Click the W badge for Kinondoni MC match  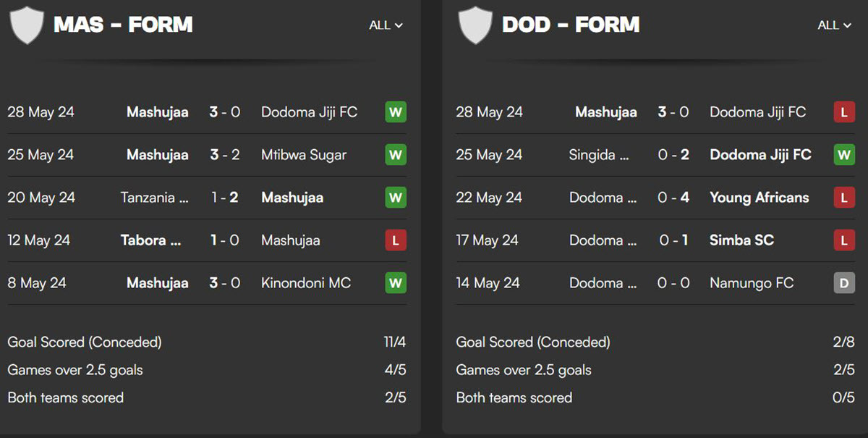[x=396, y=283]
